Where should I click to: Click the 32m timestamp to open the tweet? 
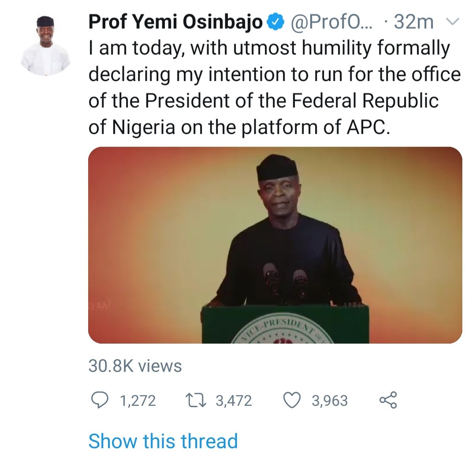(415, 21)
